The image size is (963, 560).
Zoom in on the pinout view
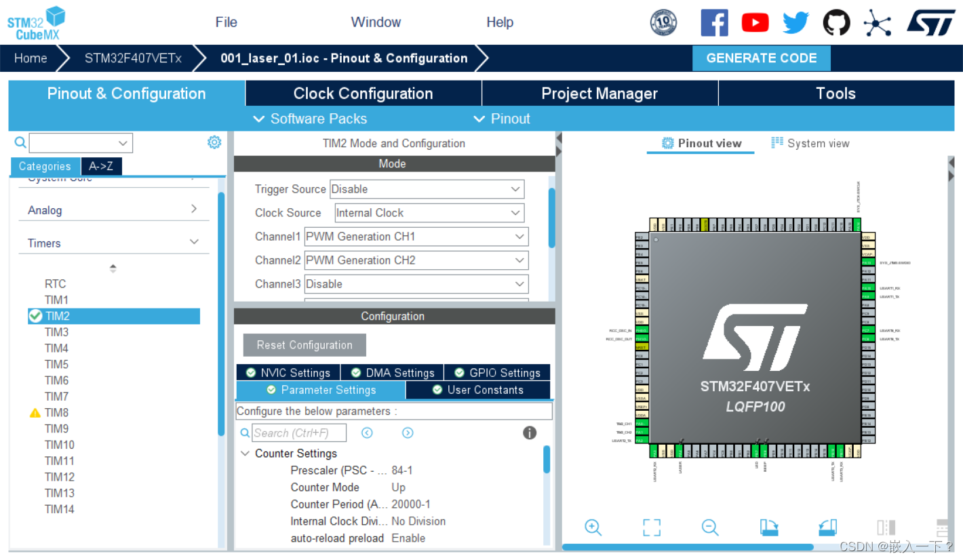pyautogui.click(x=593, y=527)
